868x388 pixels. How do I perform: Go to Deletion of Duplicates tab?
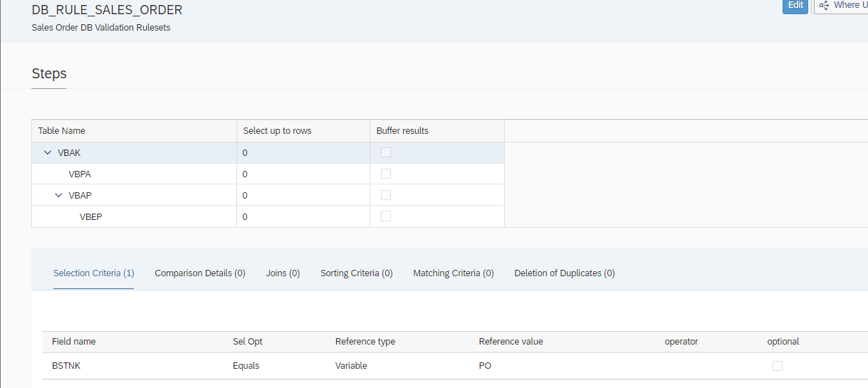click(564, 273)
